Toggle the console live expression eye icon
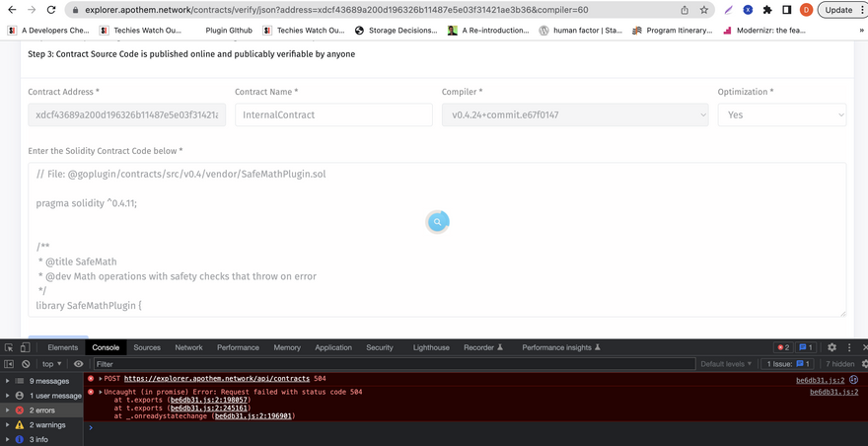 click(79, 364)
